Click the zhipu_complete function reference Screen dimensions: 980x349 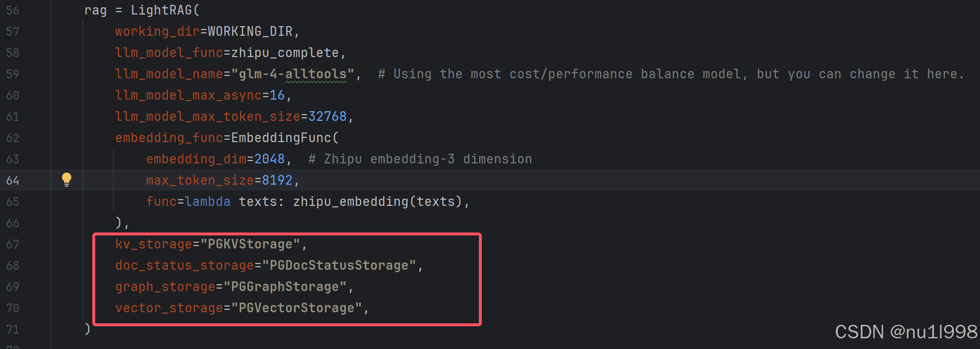tap(285, 53)
